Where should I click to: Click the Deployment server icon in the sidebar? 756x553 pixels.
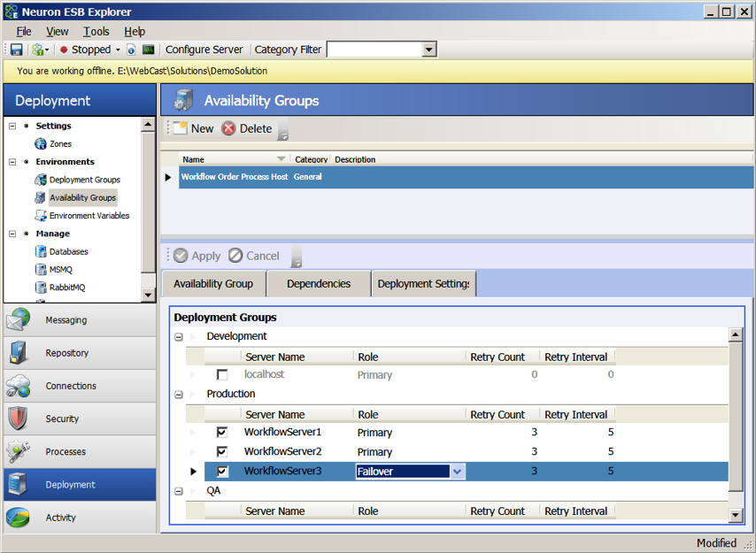(x=18, y=485)
